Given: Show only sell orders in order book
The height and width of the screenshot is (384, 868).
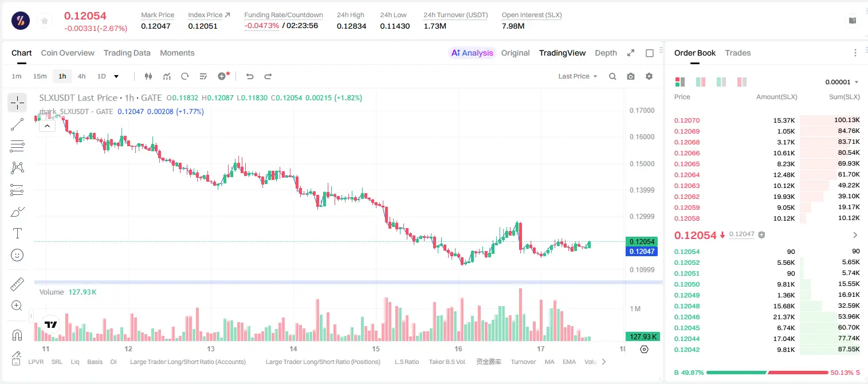Looking at the screenshot, I should point(742,82).
